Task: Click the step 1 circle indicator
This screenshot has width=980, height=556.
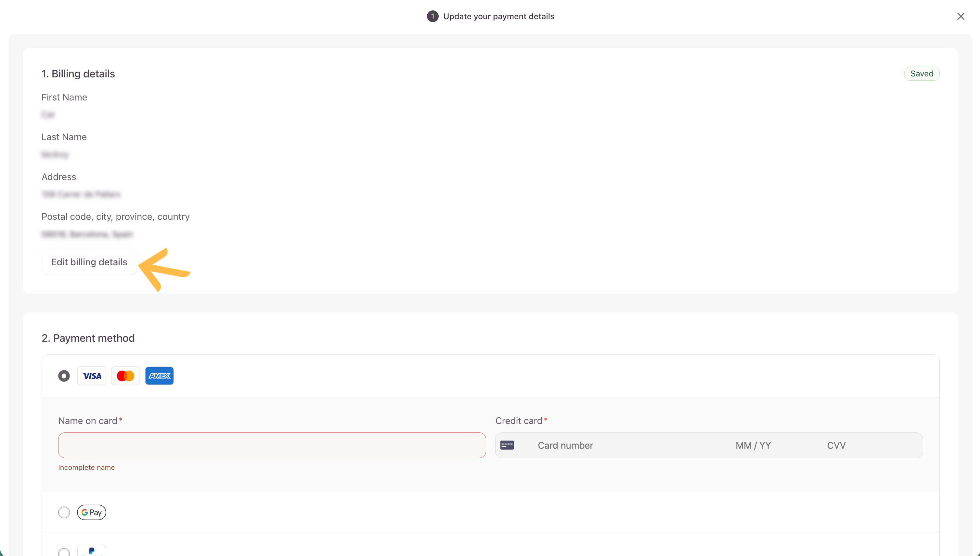Action: [432, 17]
